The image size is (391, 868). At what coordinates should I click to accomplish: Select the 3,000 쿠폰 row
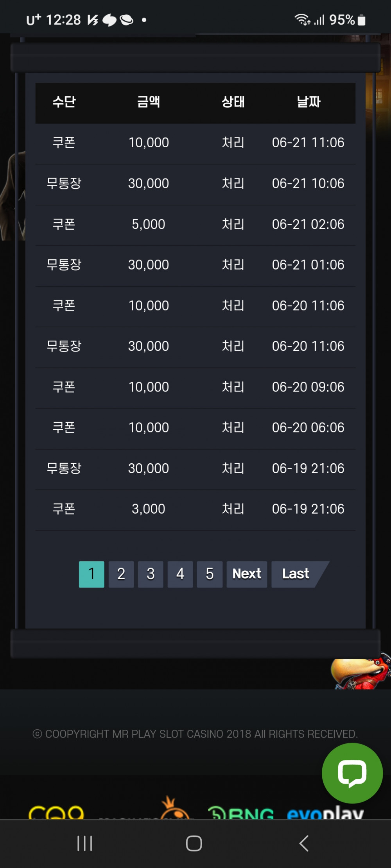point(195,510)
